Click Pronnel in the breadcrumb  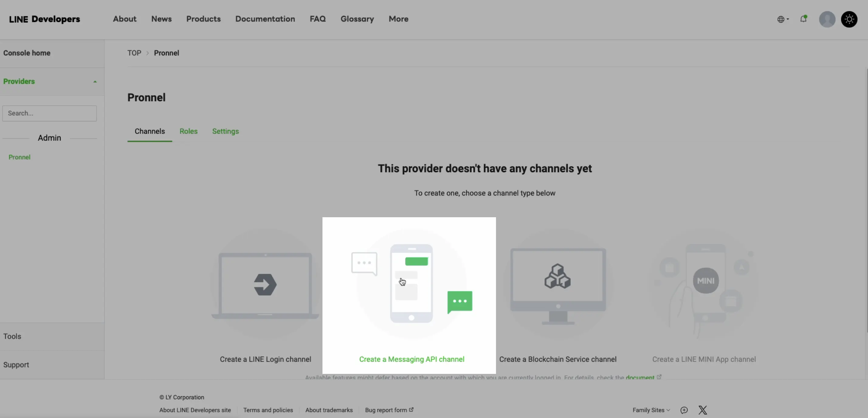[x=167, y=53]
